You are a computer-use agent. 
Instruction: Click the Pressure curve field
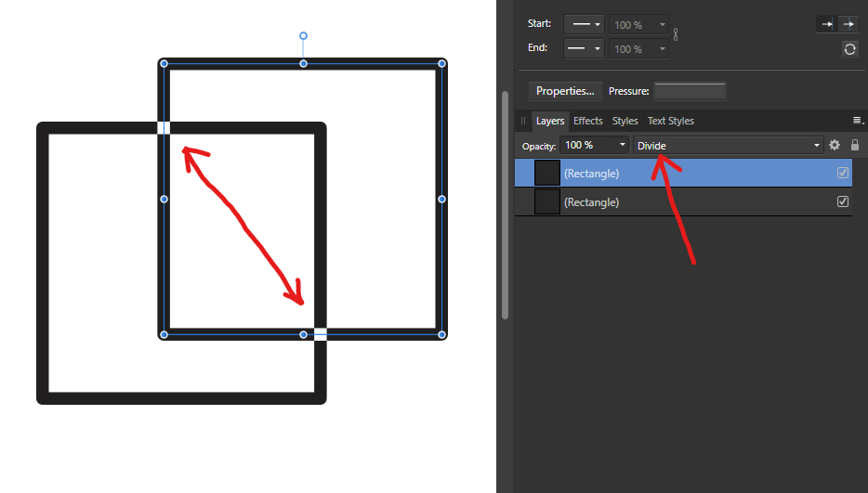[690, 91]
